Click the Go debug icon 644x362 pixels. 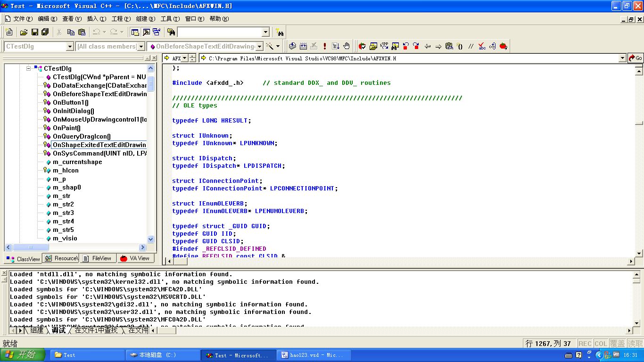coord(336,46)
